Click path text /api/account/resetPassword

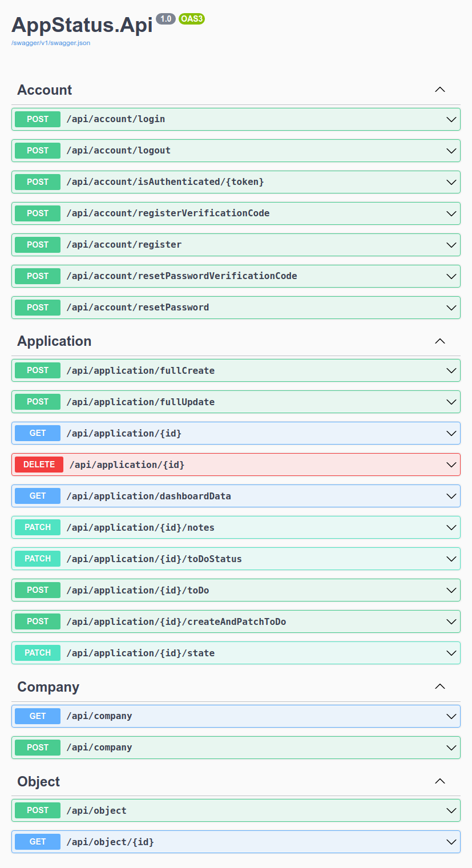click(138, 308)
